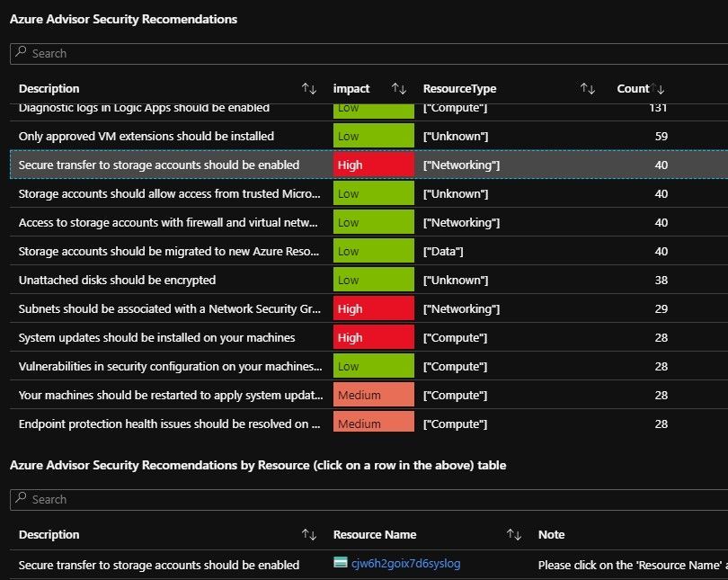Viewport: 728px width, 580px height.
Task: Click the Note column header
Action: click(x=552, y=535)
